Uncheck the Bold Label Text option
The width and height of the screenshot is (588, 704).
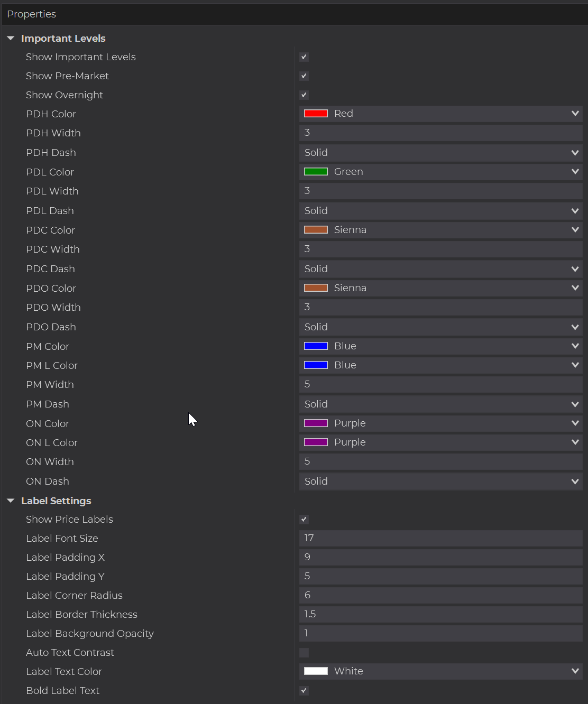pos(304,691)
